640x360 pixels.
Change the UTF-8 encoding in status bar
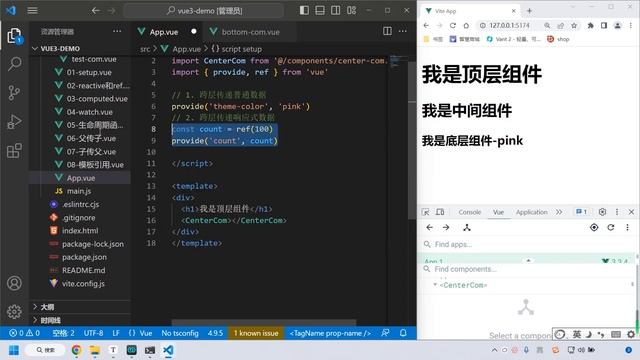pos(93,333)
